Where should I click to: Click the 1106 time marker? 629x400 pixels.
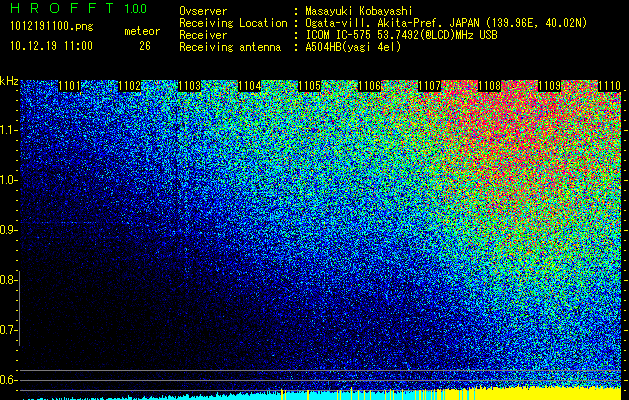click(369, 86)
